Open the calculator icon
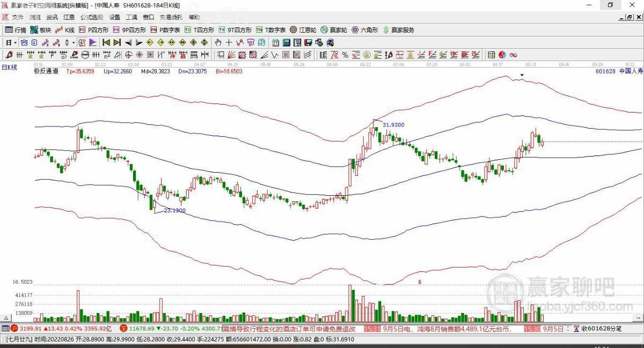 tap(286, 42)
